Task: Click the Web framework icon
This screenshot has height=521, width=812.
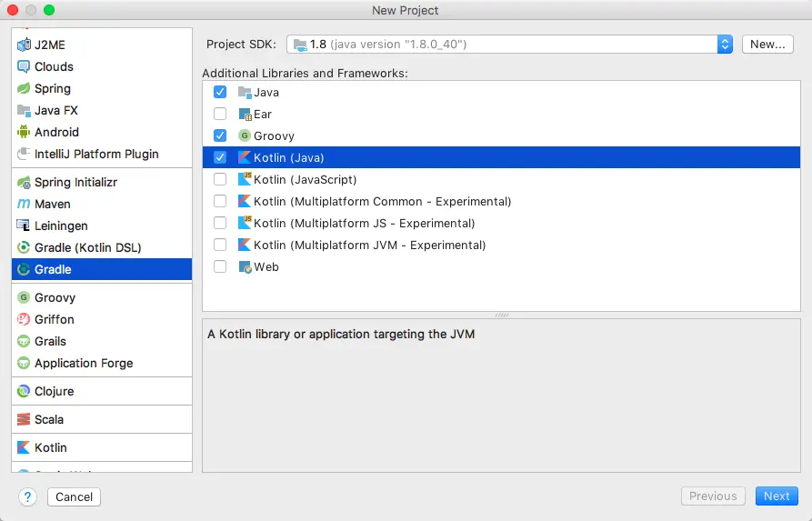Action: [245, 266]
